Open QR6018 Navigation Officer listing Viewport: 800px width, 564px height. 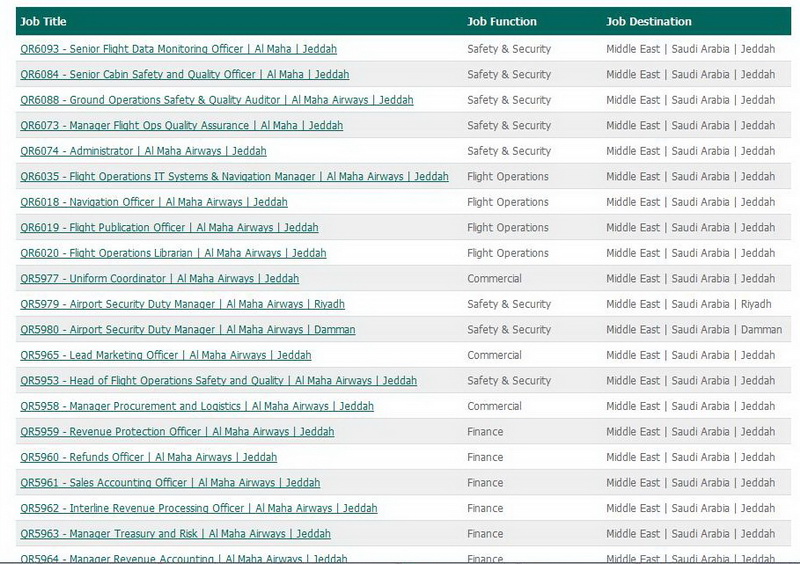[x=154, y=202]
